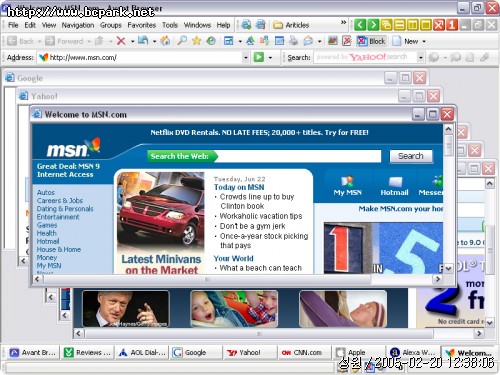Open the Windows menu
The image size is (500, 375).
[x=197, y=25]
